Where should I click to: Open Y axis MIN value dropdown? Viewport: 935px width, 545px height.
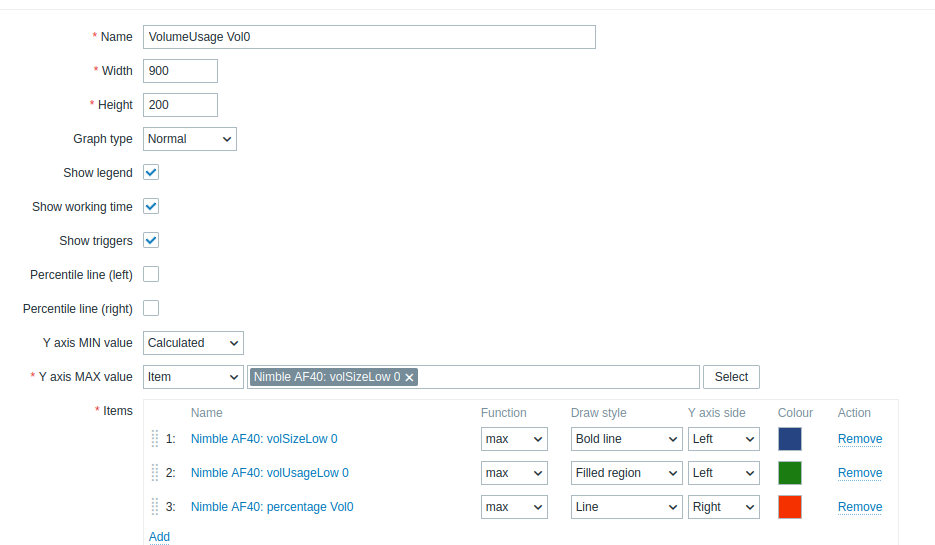[193, 343]
